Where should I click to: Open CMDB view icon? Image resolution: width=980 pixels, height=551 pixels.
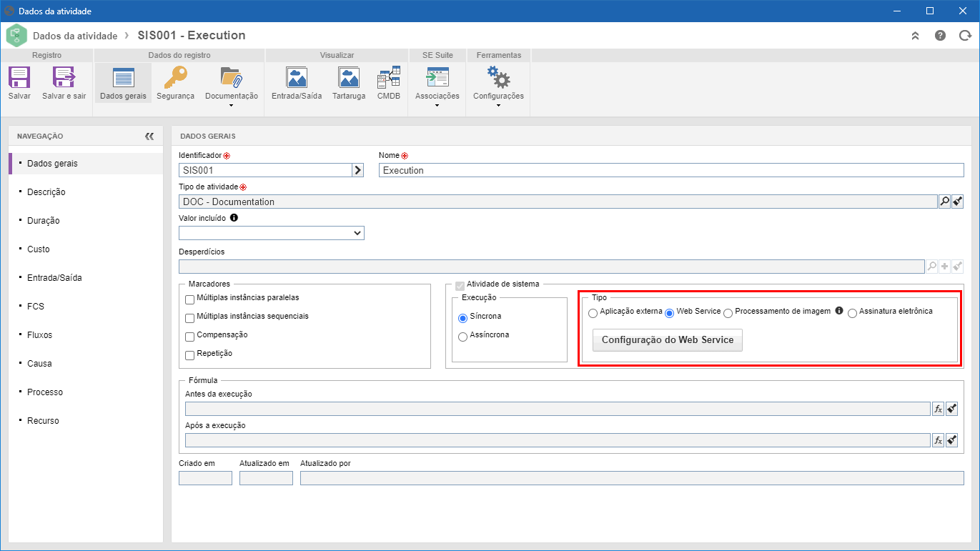389,77
